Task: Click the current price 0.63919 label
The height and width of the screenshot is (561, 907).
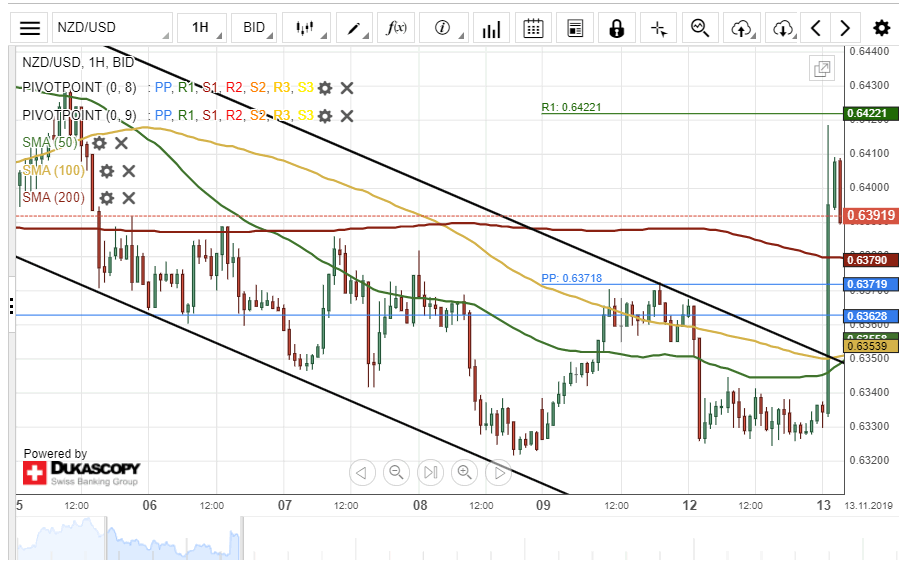Action: 871,216
